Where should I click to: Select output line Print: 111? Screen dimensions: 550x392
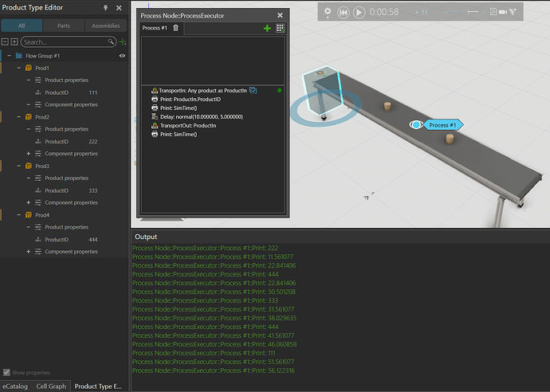tap(204, 353)
